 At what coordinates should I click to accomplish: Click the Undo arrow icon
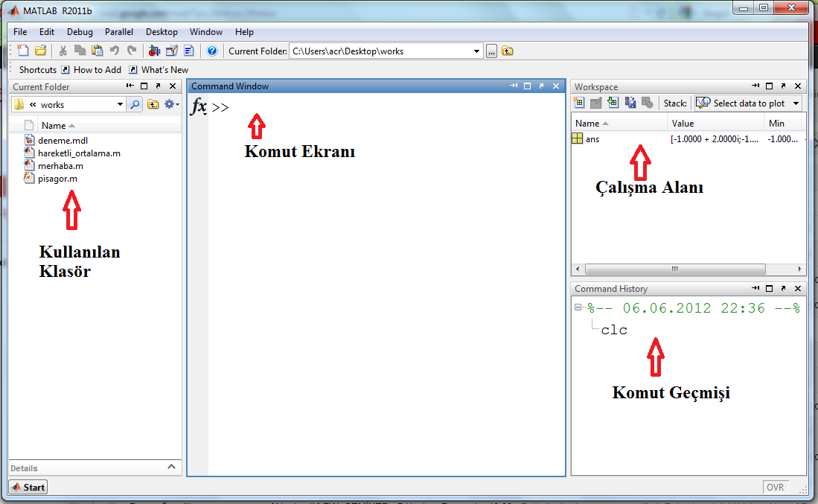(114, 51)
